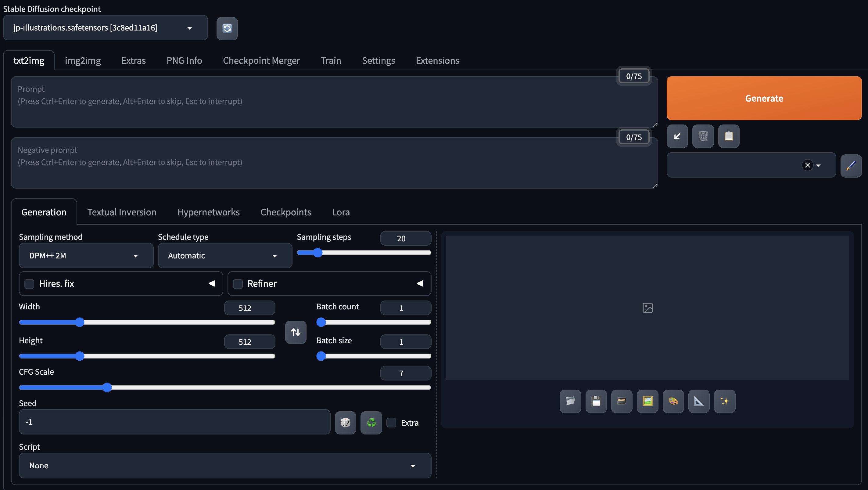868x490 pixels.
Task: Open the Schedule type dropdown
Action: [x=225, y=256]
